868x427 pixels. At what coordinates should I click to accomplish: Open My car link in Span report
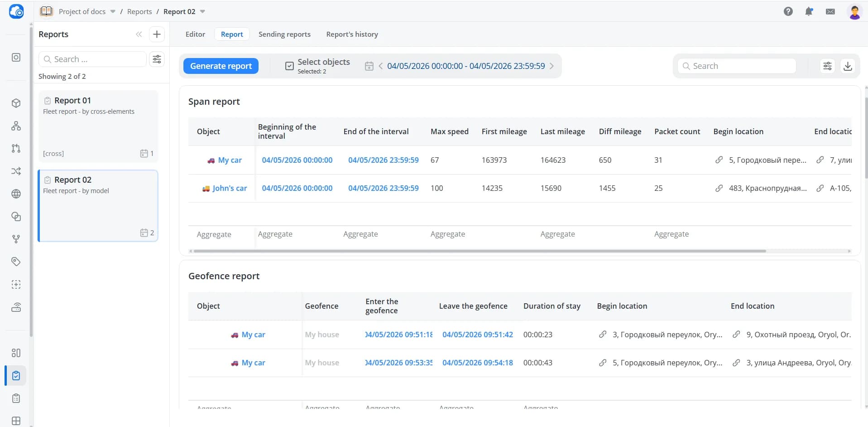pos(230,160)
